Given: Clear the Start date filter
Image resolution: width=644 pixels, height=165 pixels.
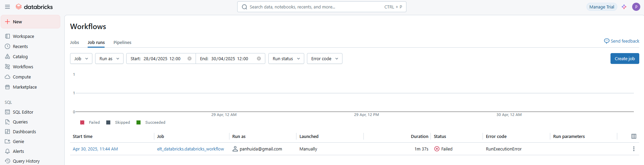Looking at the screenshot, I should point(190,58).
